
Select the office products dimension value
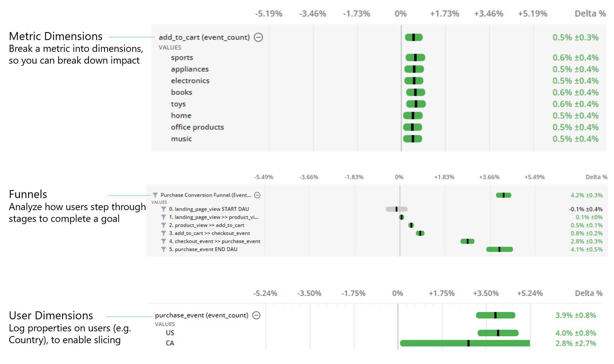click(197, 127)
